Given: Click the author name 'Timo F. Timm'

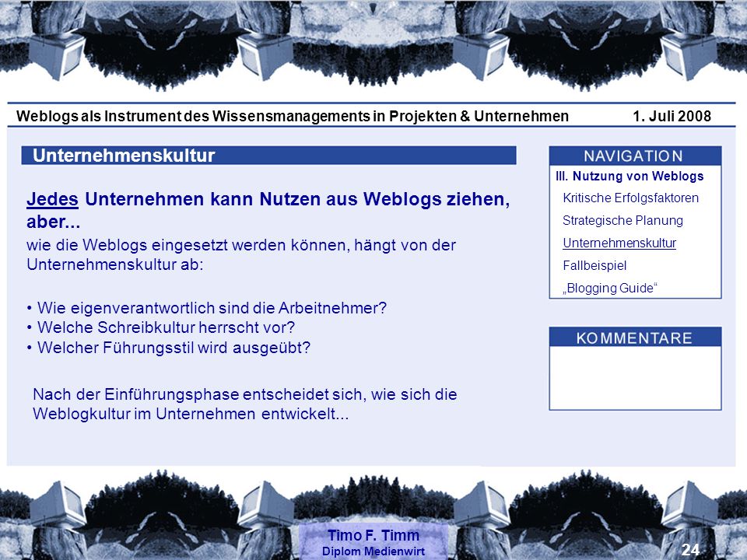Looking at the screenshot, I should (x=373, y=535).
